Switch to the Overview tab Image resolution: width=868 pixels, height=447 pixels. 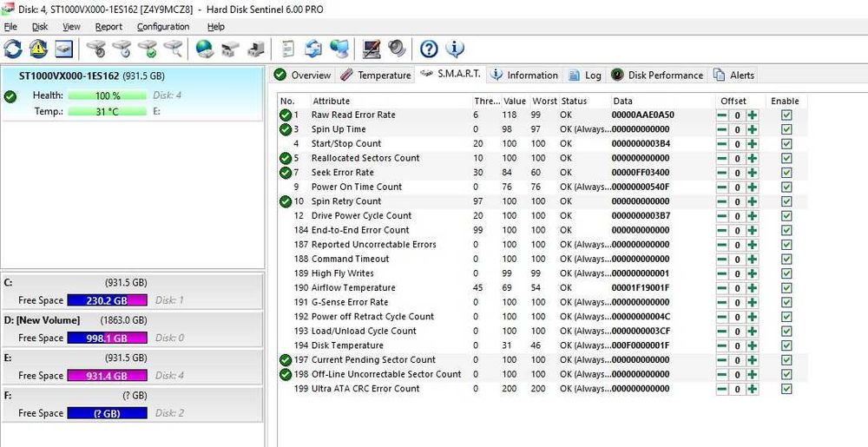click(303, 76)
